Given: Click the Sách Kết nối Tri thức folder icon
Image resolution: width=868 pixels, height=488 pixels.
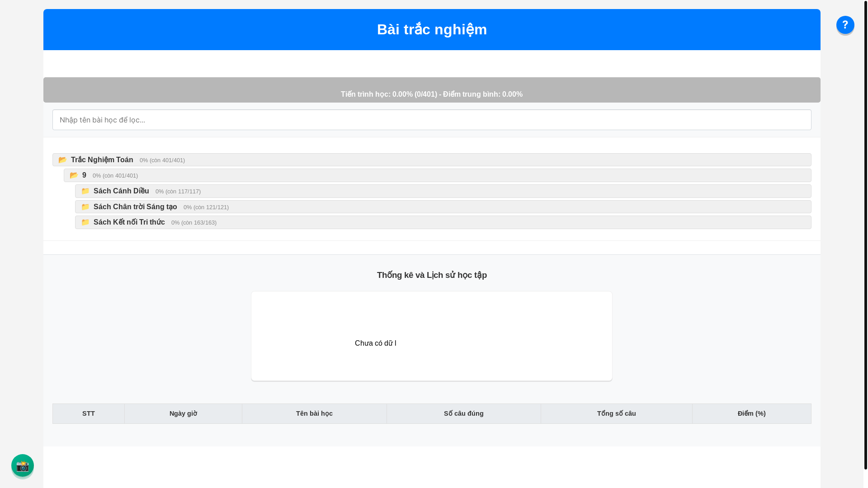Looking at the screenshot, I should click(x=85, y=222).
